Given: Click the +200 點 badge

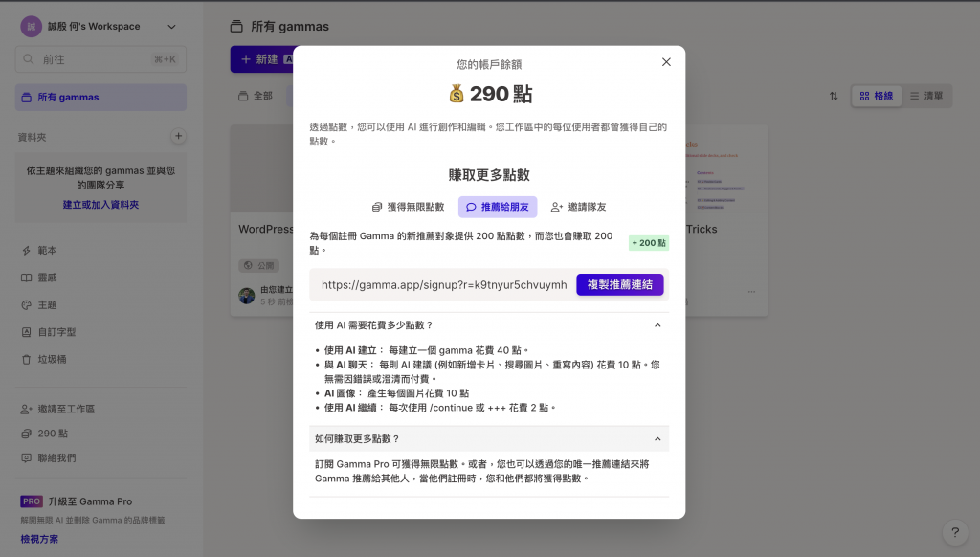Looking at the screenshot, I should [649, 242].
